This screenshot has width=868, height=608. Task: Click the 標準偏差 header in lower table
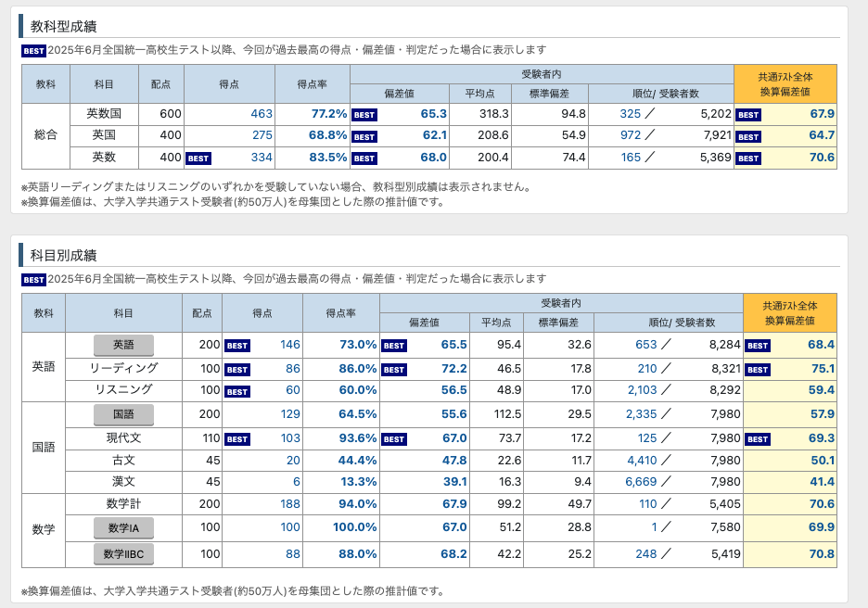pos(558,323)
